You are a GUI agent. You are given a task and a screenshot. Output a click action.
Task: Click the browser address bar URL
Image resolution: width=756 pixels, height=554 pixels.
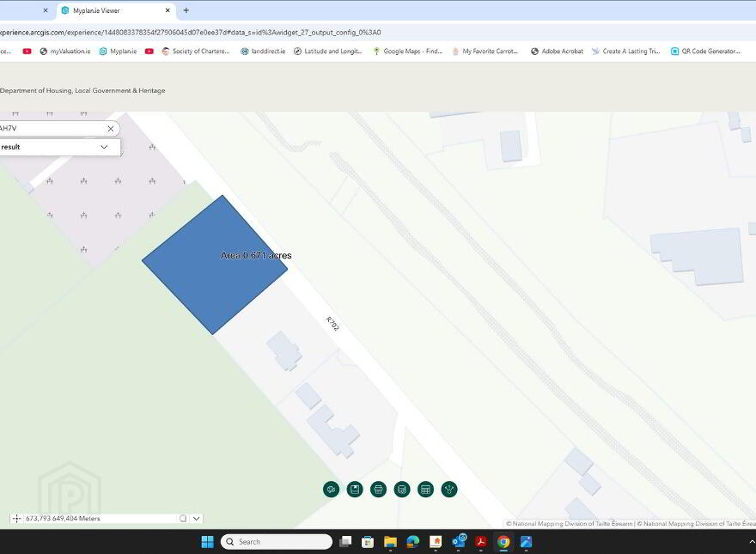coord(191,33)
